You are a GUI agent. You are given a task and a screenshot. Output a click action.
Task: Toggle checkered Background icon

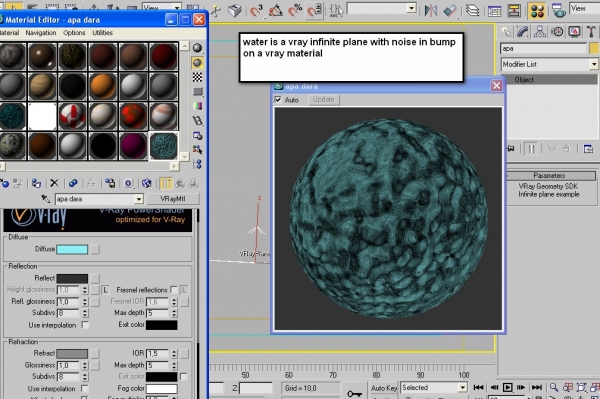coord(197,77)
